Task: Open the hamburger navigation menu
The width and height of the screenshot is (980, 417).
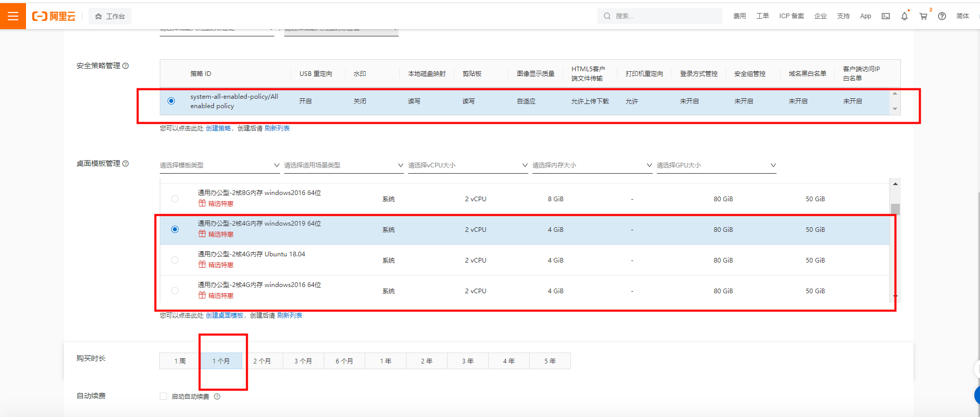Action: (x=13, y=16)
